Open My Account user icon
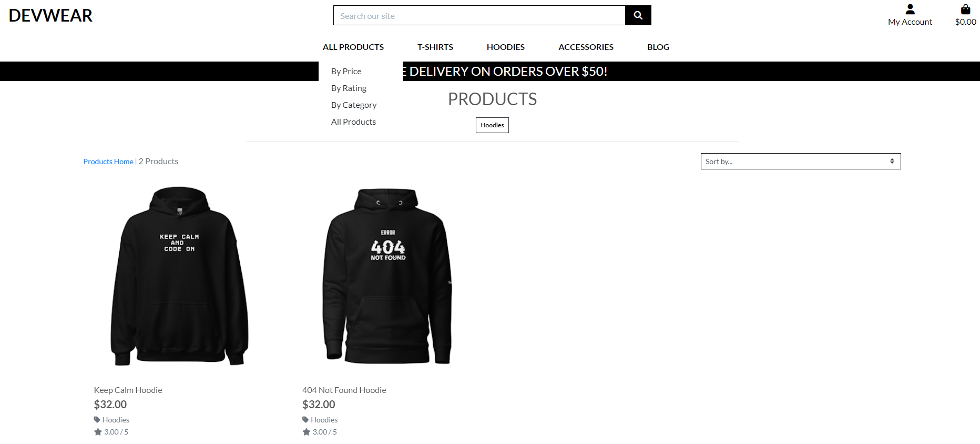The height and width of the screenshot is (444, 980). pyautogui.click(x=910, y=9)
